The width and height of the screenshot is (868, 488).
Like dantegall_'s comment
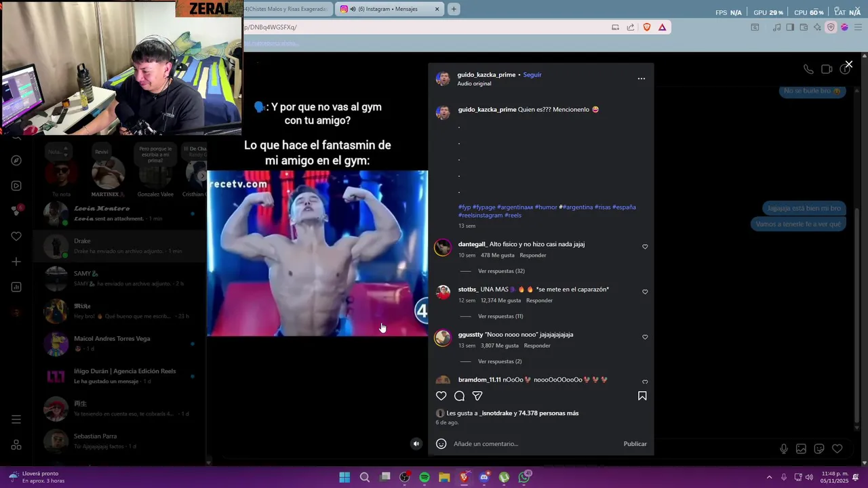pos(645,247)
